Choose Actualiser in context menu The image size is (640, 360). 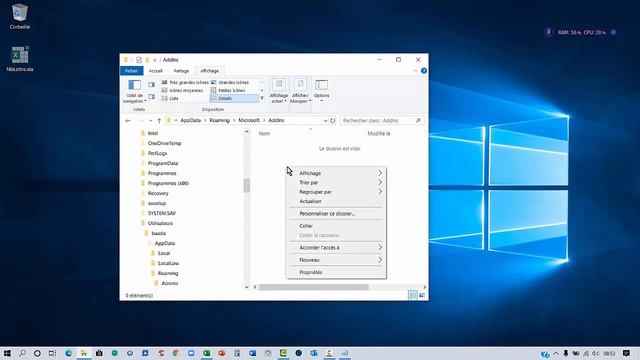(336, 201)
